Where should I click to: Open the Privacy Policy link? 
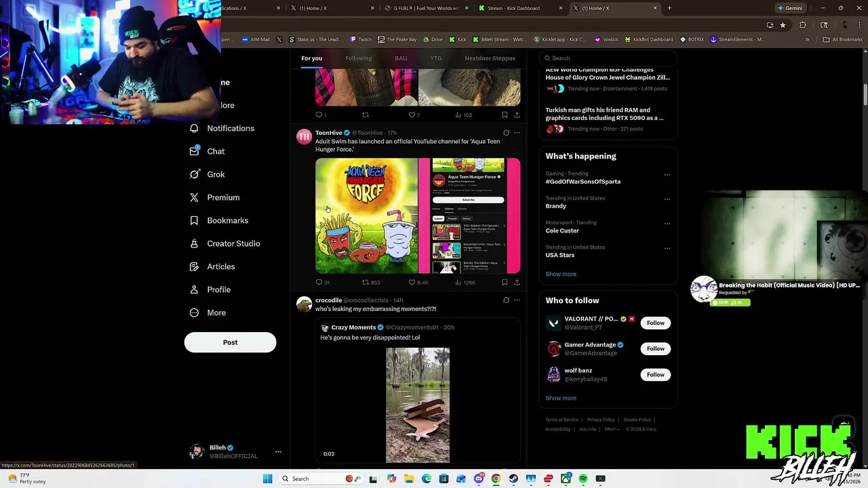tap(601, 420)
